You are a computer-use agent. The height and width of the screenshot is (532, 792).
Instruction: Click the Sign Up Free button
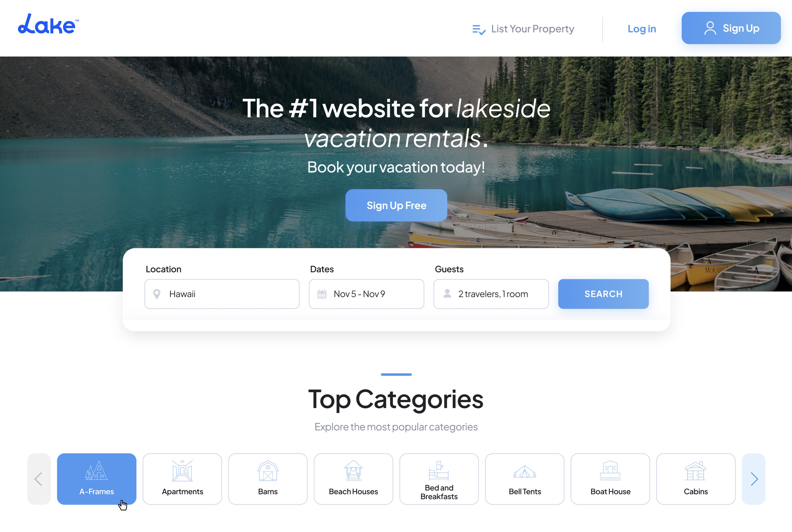396,205
